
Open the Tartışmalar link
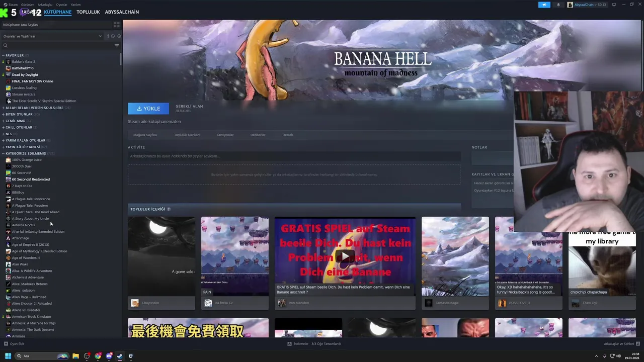pyautogui.click(x=225, y=135)
